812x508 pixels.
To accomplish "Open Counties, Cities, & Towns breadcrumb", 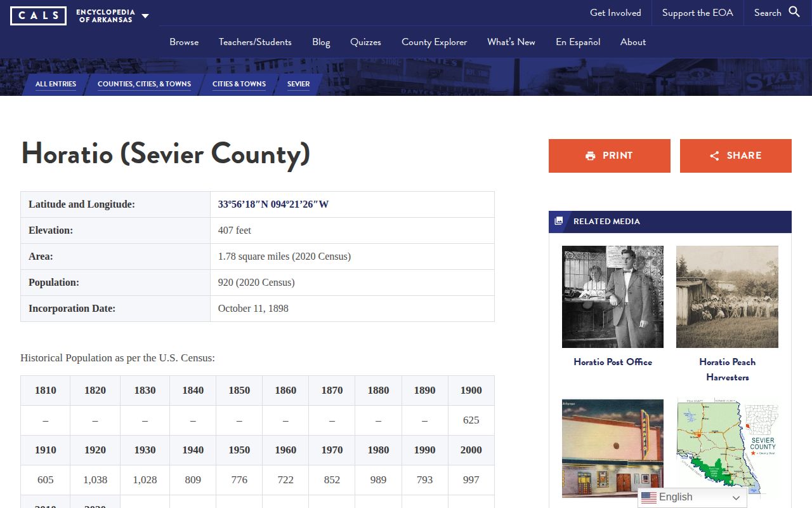I will tap(144, 84).
